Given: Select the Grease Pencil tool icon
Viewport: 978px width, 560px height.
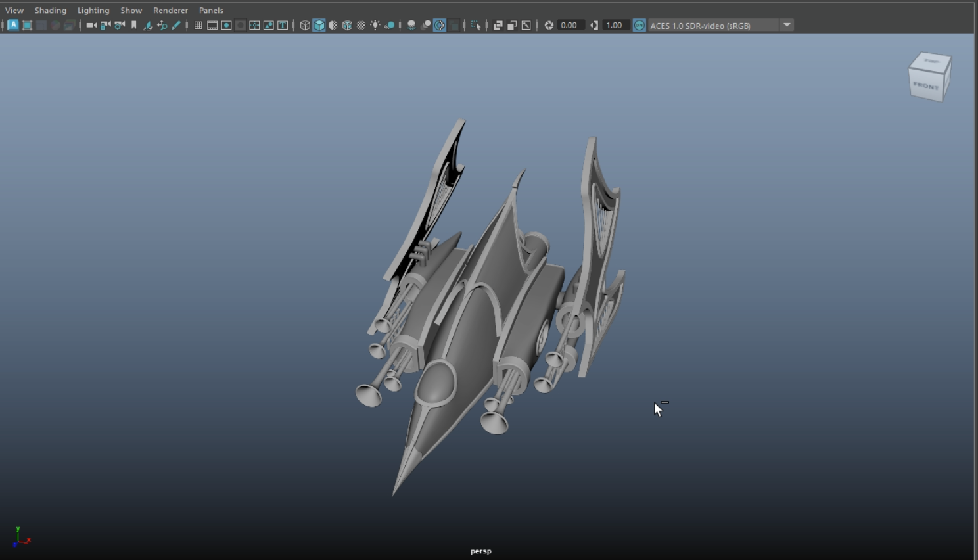Looking at the screenshot, I should click(x=176, y=25).
